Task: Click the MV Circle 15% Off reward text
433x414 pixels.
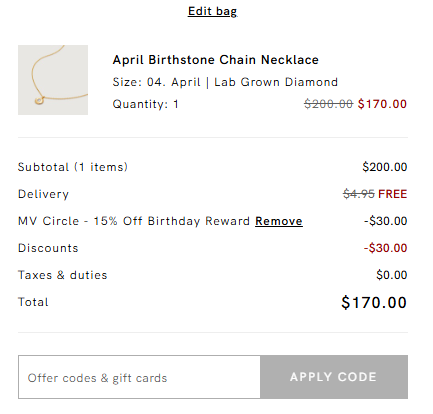Action: tap(134, 221)
